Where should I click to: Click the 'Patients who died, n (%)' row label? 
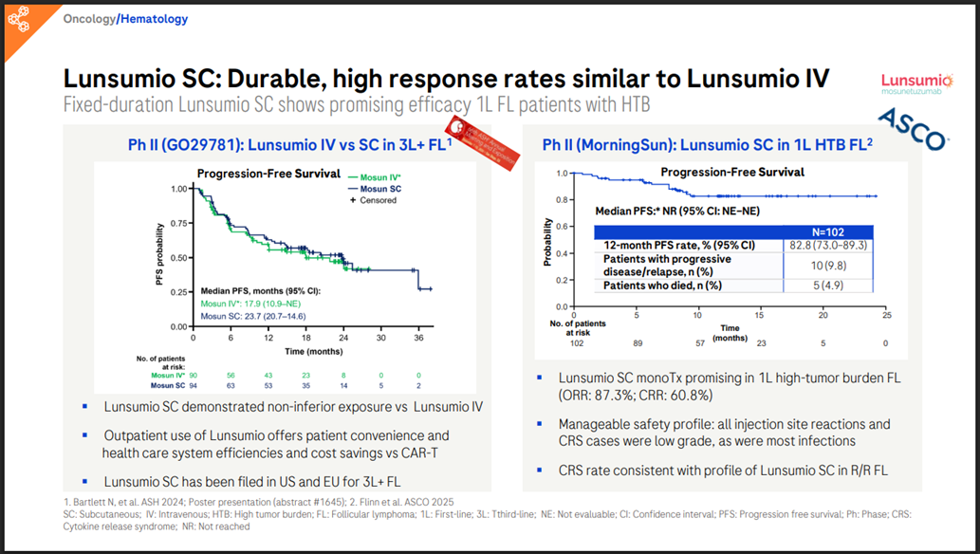(662, 286)
